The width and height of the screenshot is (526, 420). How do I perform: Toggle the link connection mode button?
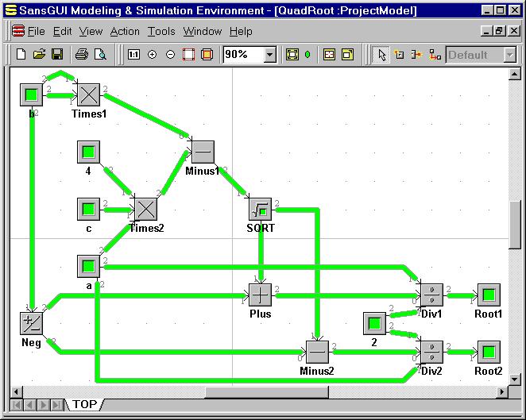pos(435,55)
